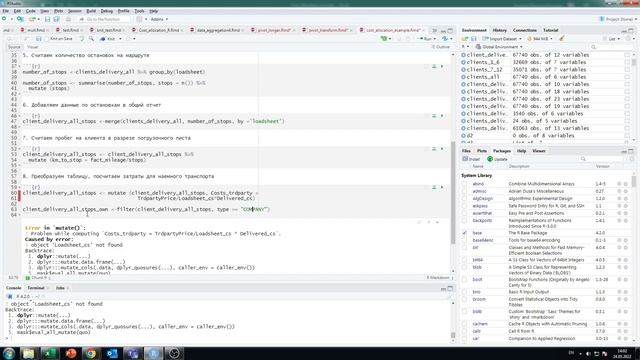The image size is (640, 360).
Task: Open the pivot_longer.Rmd editor tab
Action: [x=274, y=31]
